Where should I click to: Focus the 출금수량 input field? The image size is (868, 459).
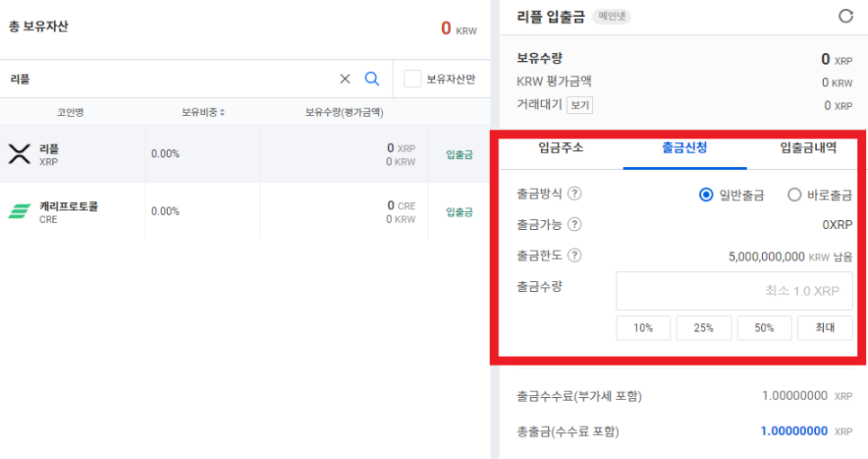(x=734, y=291)
